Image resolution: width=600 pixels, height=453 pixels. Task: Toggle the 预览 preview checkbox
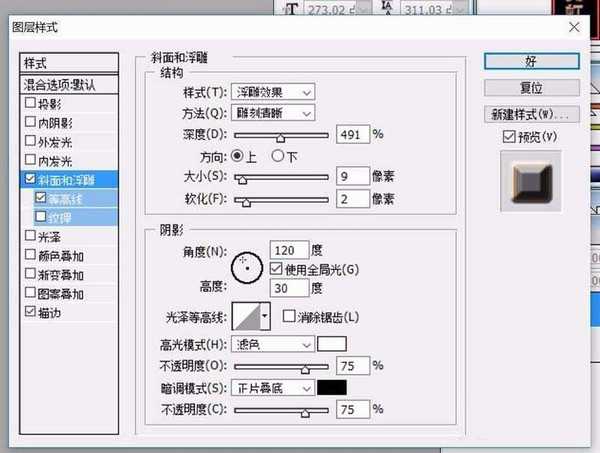coord(509,136)
